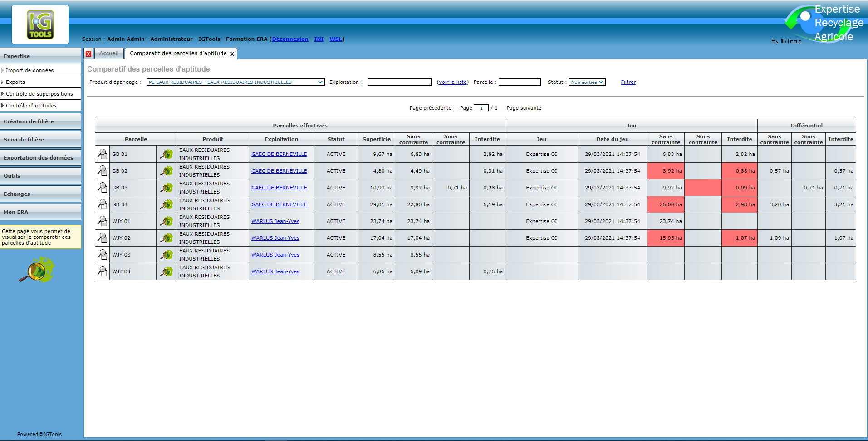Open the GAEC DE BERNEVILLE link for GB 03
The width and height of the screenshot is (868, 441).
point(279,188)
